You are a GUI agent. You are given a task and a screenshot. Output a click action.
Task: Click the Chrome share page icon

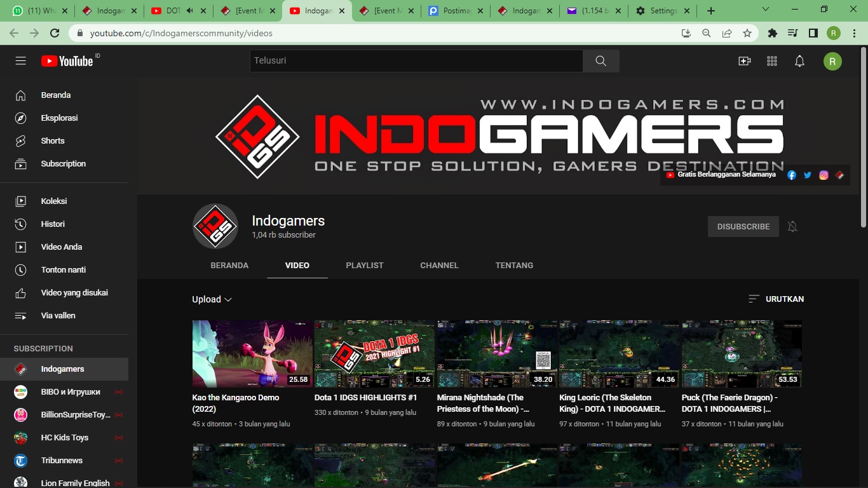(727, 33)
